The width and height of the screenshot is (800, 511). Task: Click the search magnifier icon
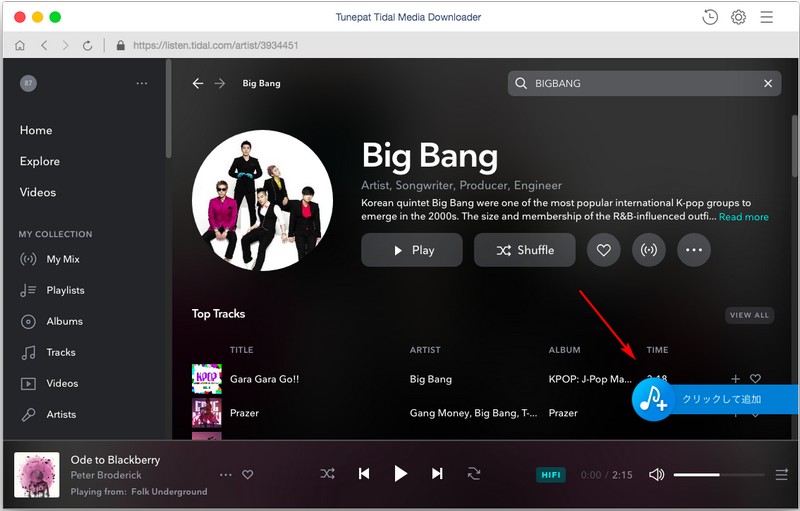520,83
